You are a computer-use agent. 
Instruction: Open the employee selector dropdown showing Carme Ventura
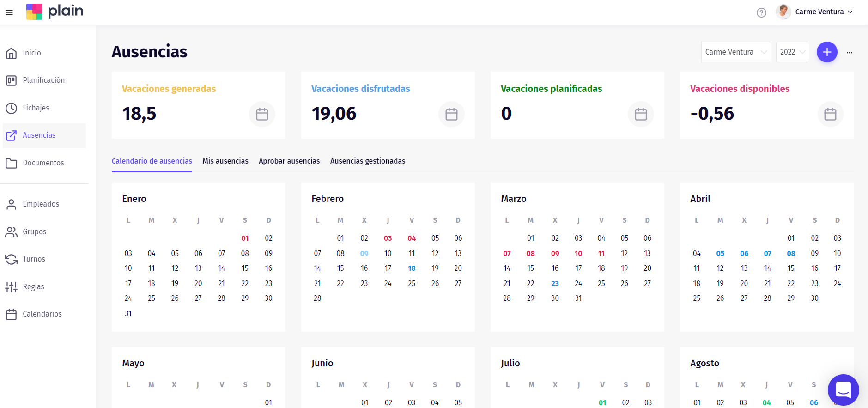736,52
